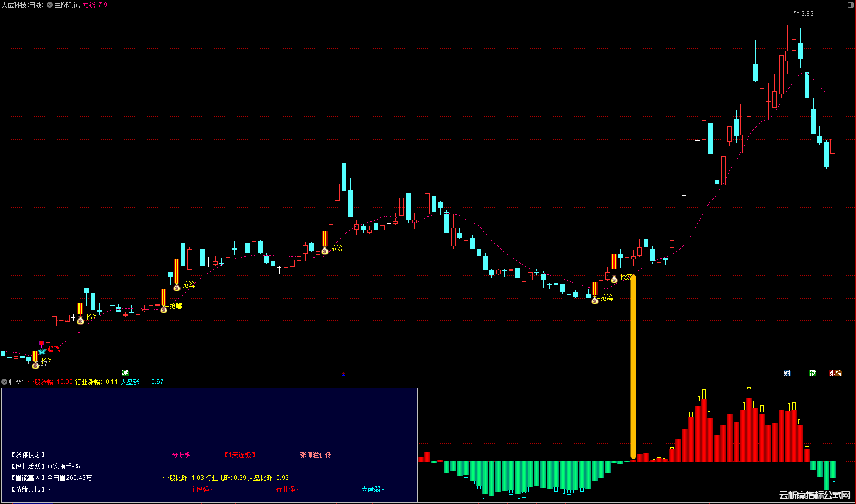Screen dimensions: 856x504
Task: Click the 【1天连板】 status text
Action: click(240, 455)
